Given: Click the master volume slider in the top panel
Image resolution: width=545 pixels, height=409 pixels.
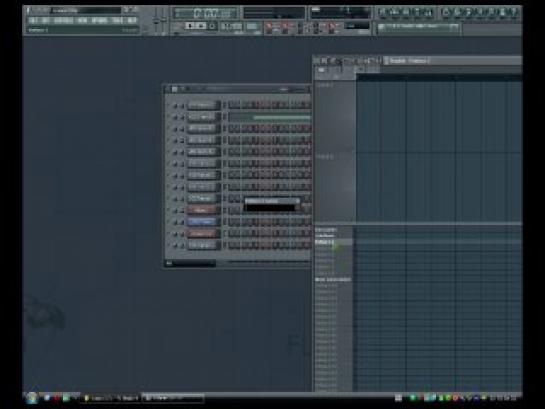Looking at the screenshot, I should tap(156, 21).
